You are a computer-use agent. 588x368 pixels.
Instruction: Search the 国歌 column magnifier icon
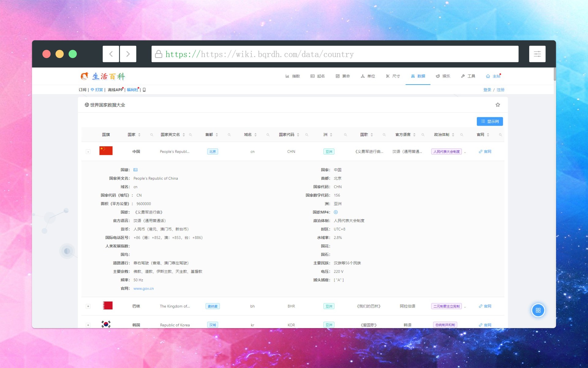[384, 135]
